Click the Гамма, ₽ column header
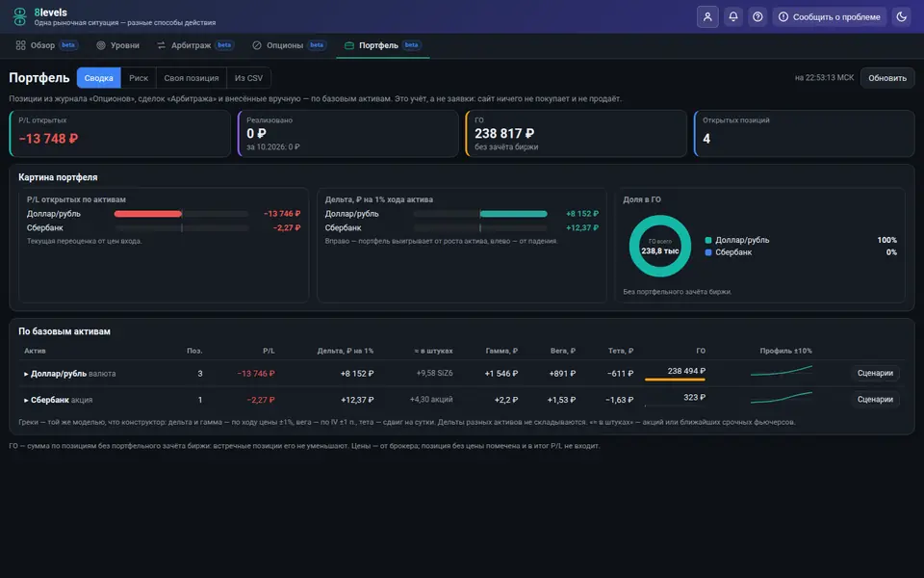Image resolution: width=924 pixels, height=578 pixels. click(501, 351)
